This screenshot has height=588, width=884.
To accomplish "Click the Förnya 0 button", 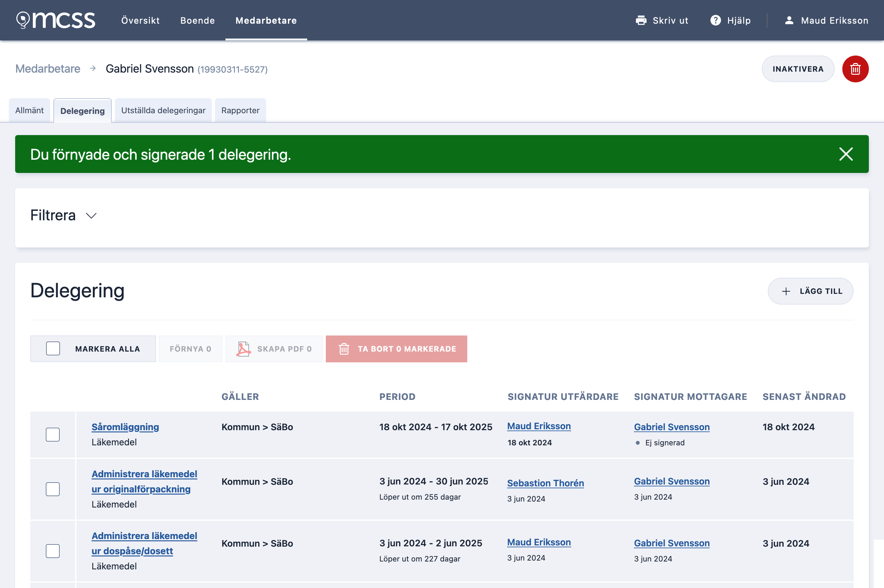I will click(x=190, y=349).
